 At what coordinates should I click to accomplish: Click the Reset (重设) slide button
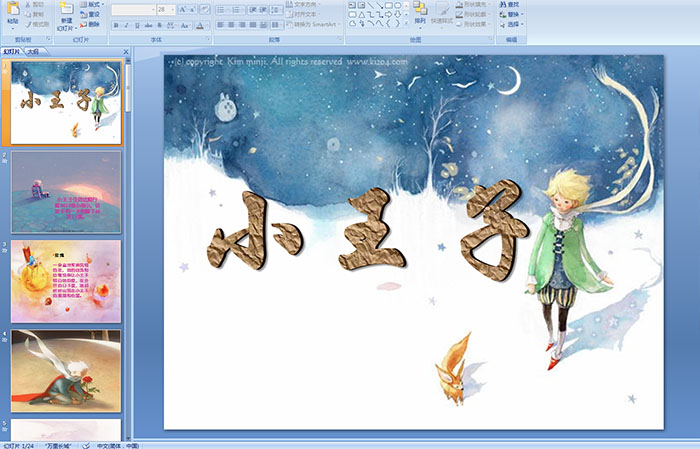[x=90, y=14]
